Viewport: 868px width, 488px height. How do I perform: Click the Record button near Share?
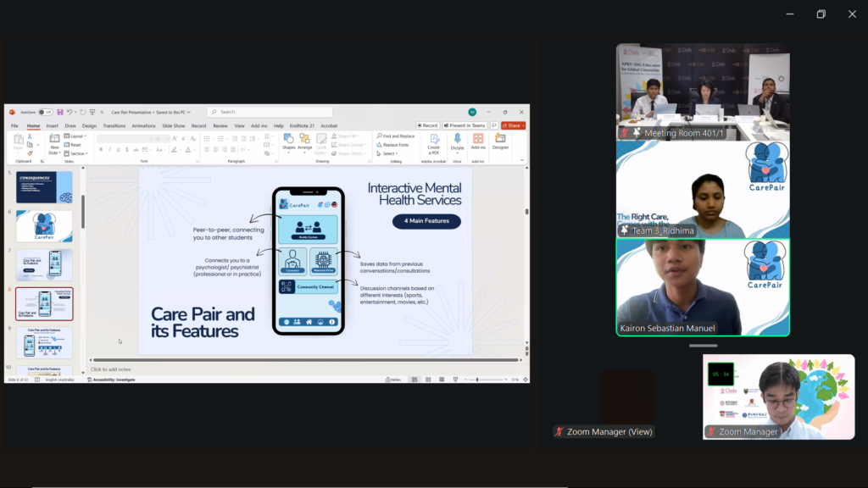(x=427, y=125)
